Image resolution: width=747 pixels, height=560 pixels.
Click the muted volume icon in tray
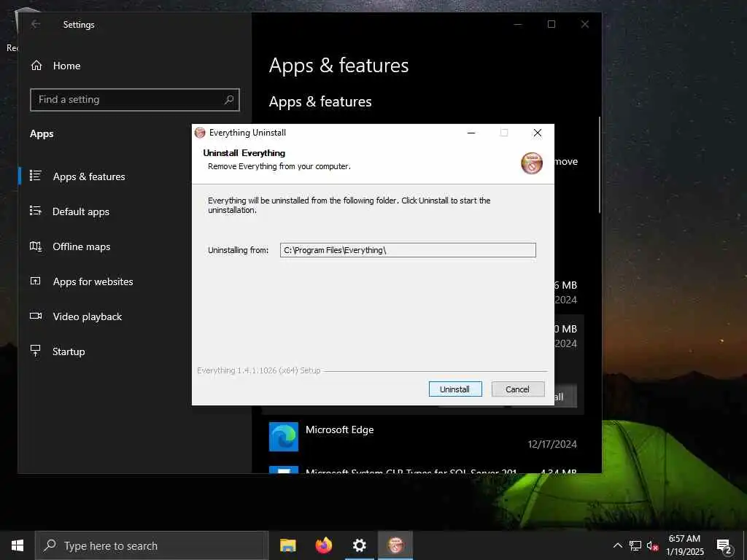coord(652,545)
